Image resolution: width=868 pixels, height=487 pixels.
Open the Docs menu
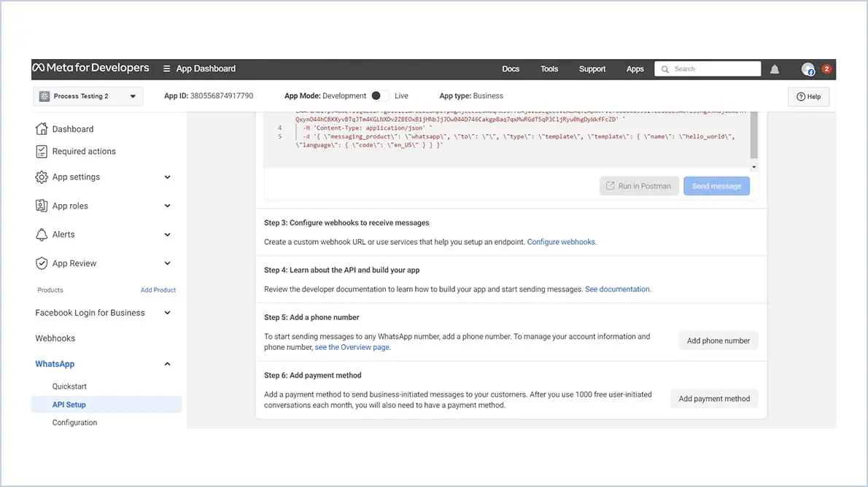511,69
